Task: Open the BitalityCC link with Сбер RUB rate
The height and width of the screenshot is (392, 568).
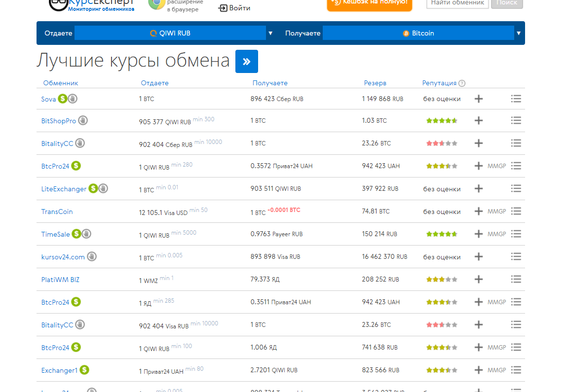Action: [57, 143]
